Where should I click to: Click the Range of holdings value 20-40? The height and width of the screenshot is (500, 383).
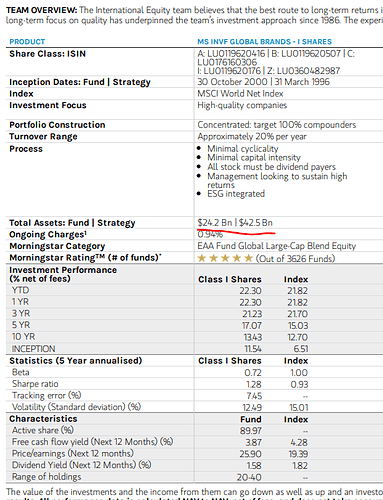249,477
